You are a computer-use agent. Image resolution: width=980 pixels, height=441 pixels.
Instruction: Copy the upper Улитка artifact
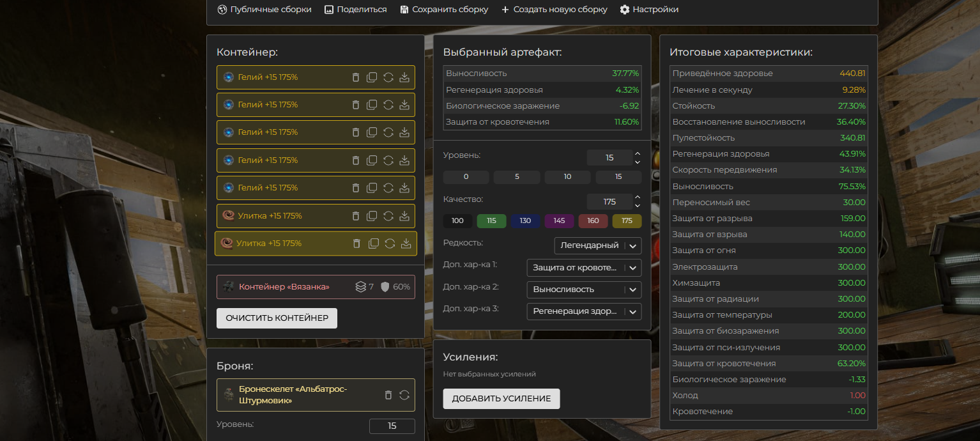pos(372,216)
